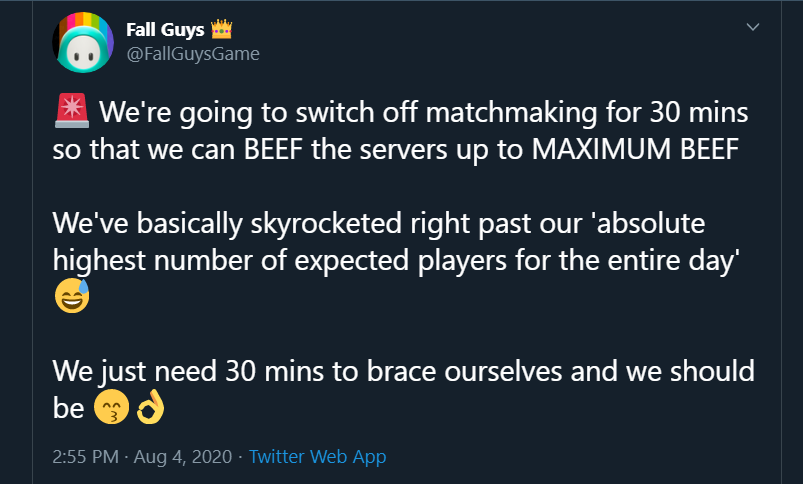Click the Fall Guys profile avatar
Screen dimensions: 803x484
click(x=83, y=43)
